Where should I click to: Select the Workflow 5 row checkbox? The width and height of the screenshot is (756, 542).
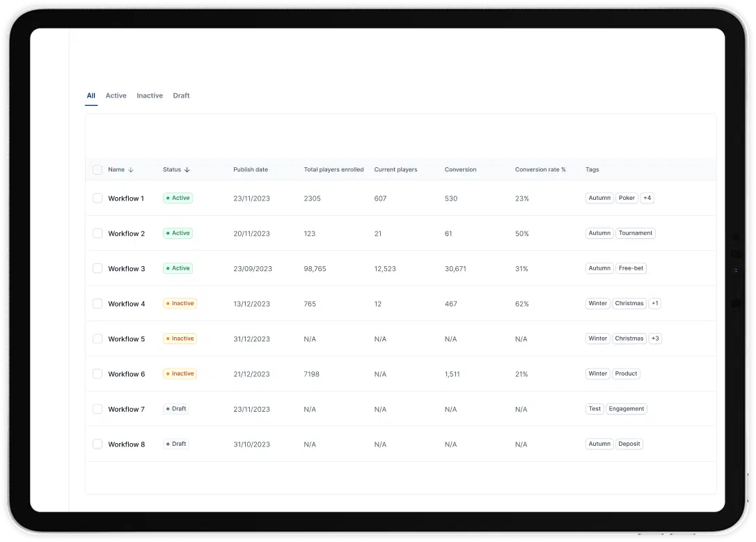point(97,339)
